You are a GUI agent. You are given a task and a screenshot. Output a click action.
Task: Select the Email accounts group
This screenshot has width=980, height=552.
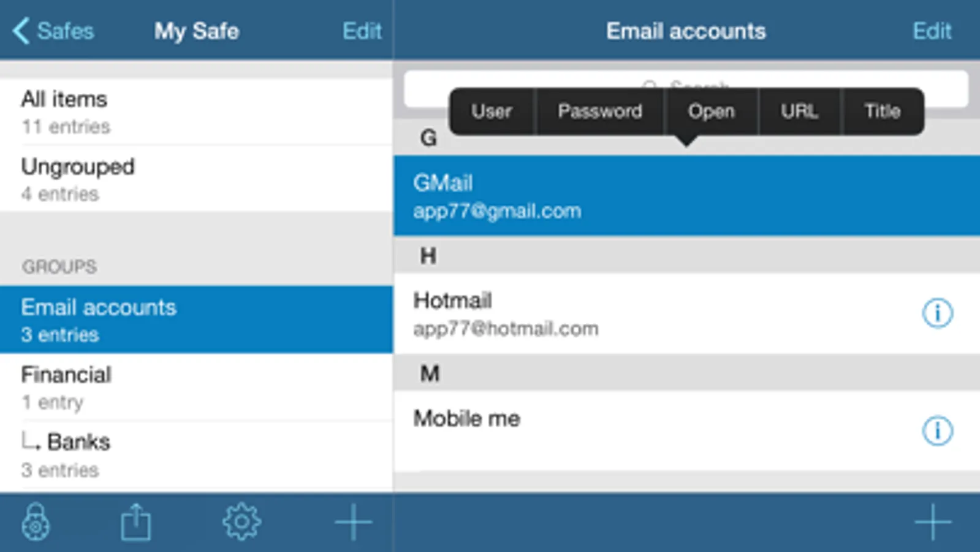[196, 320]
